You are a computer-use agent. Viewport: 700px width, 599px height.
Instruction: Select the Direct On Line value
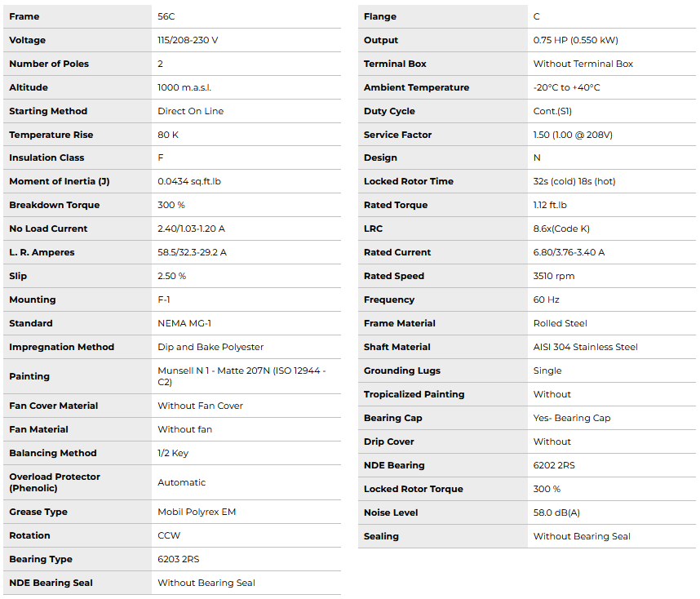[190, 111]
